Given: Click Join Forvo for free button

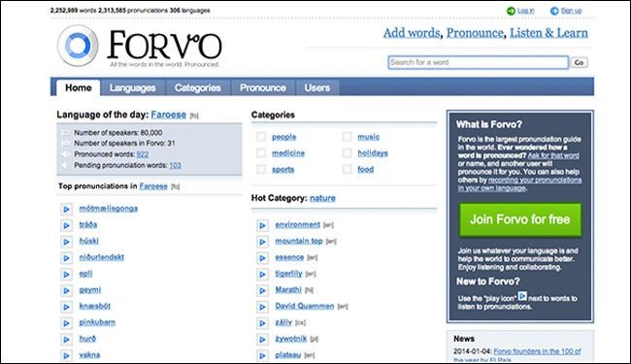Looking at the screenshot, I should 520,219.
